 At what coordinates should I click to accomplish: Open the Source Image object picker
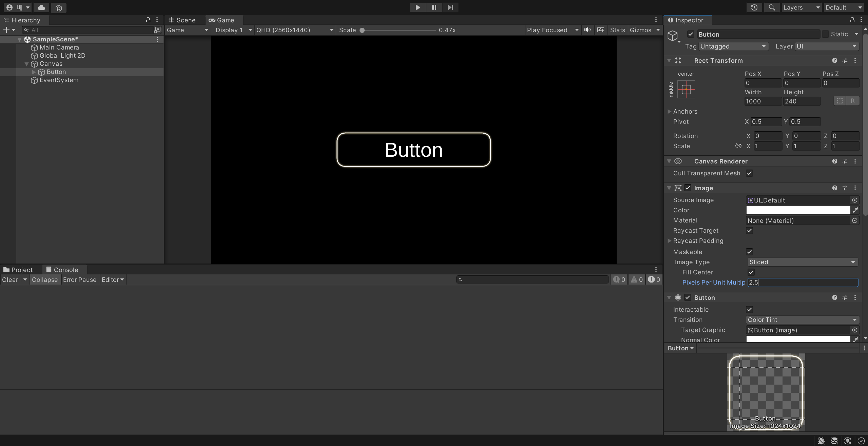(855, 200)
